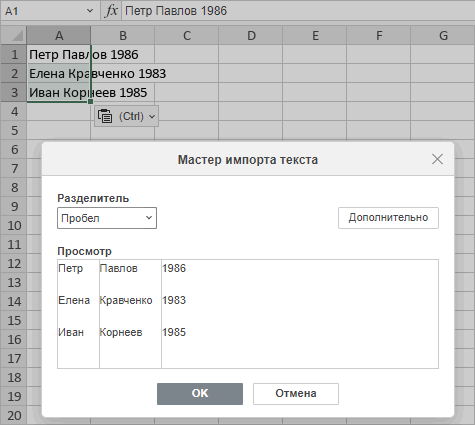475x425 pixels.
Task: Select column B header
Action: point(123,35)
